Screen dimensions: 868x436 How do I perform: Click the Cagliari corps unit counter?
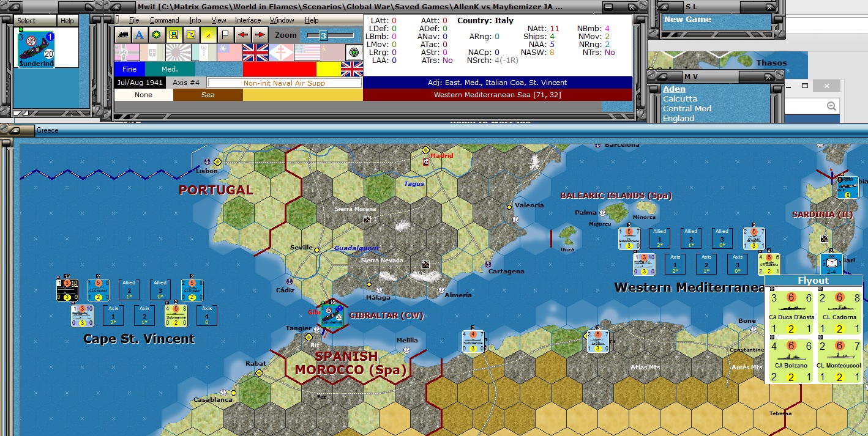point(831,264)
